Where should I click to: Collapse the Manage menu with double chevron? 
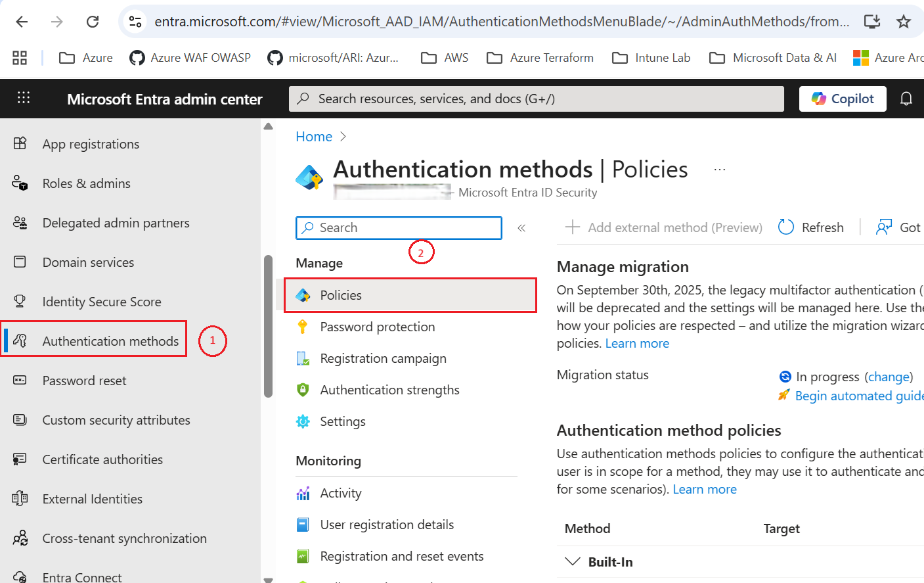pyautogui.click(x=521, y=228)
